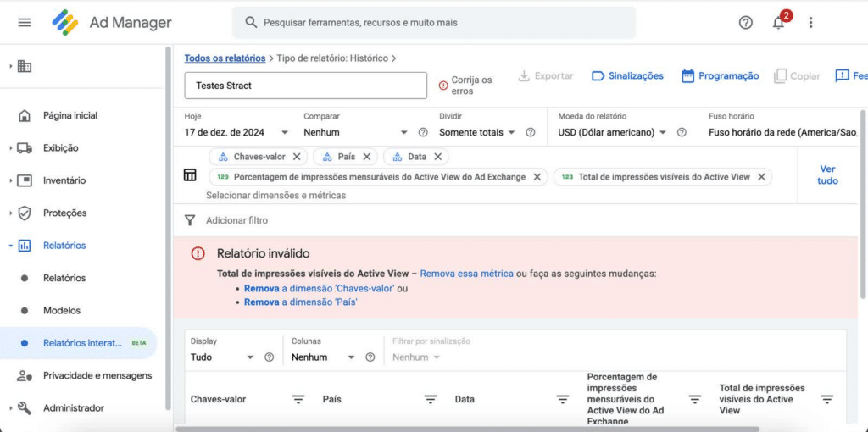Open the Sinalizações flags option

point(627,76)
